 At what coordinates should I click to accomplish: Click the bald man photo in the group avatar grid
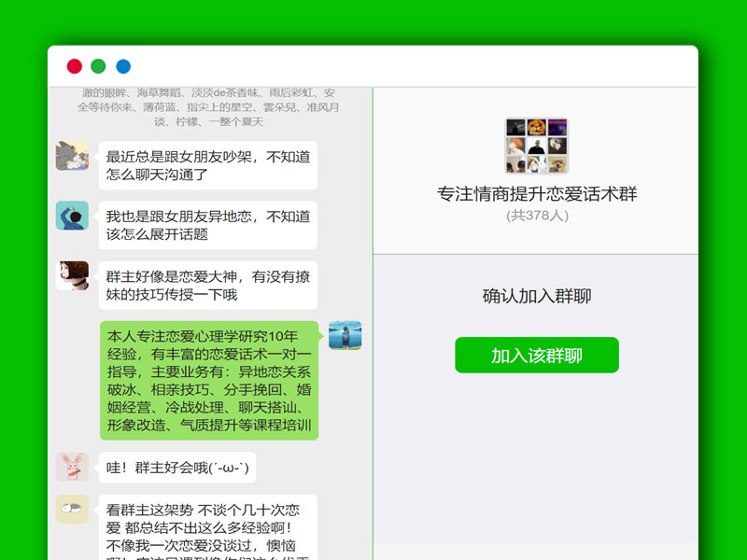coord(535,146)
